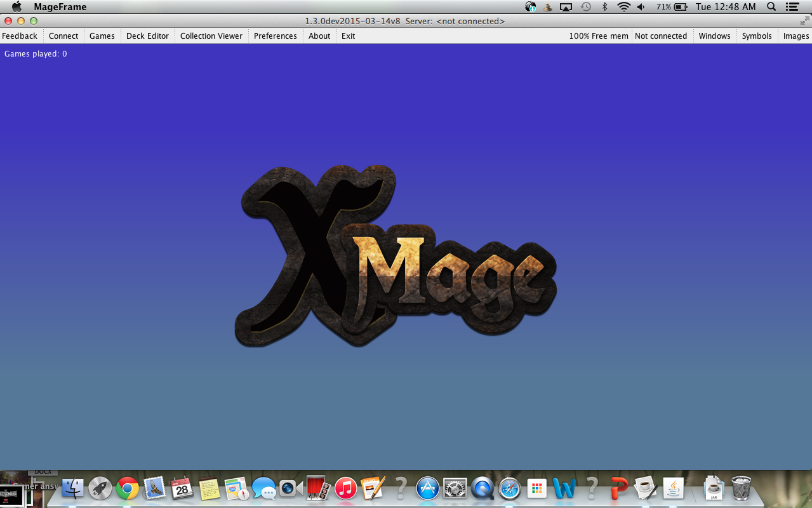Image resolution: width=812 pixels, height=508 pixels.
Task: Open Launchpad from the Dock
Action: click(x=100, y=488)
